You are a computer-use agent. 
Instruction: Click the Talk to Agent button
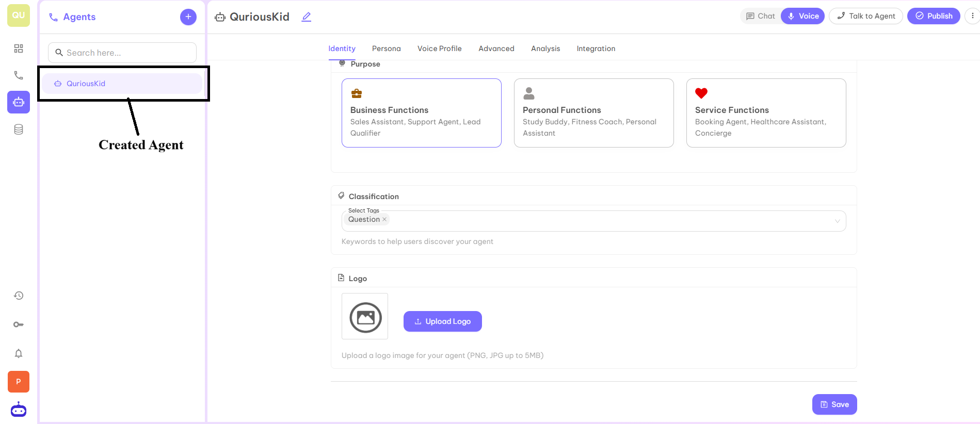click(x=866, y=16)
